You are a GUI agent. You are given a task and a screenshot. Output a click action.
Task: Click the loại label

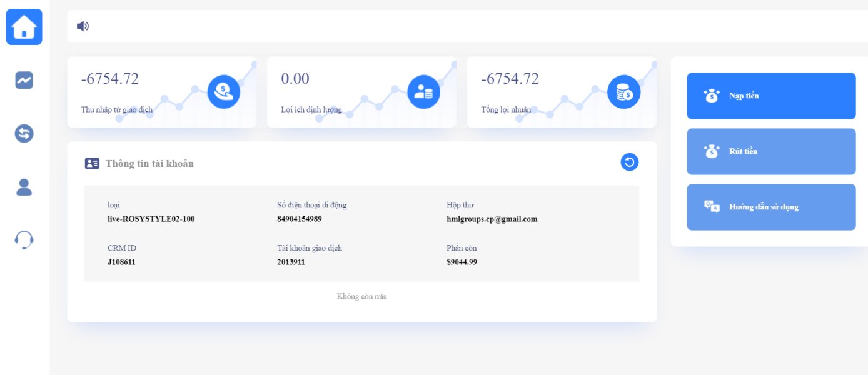(114, 205)
